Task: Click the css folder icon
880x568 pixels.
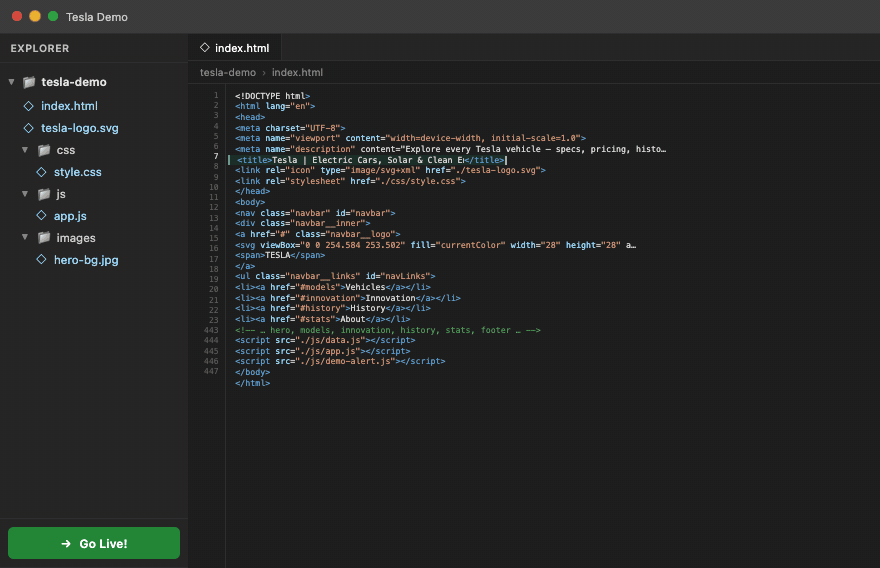Action: (x=44, y=150)
